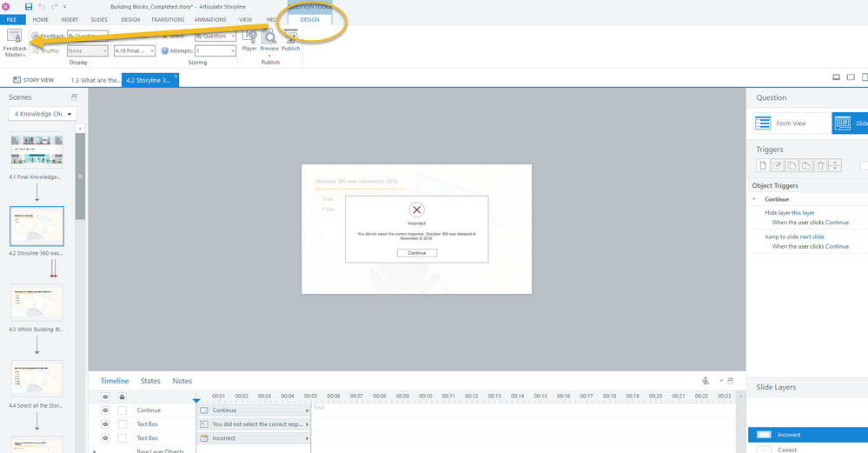The height and width of the screenshot is (453, 868).
Task: Open the Attempts dropdown
Action: [215, 50]
